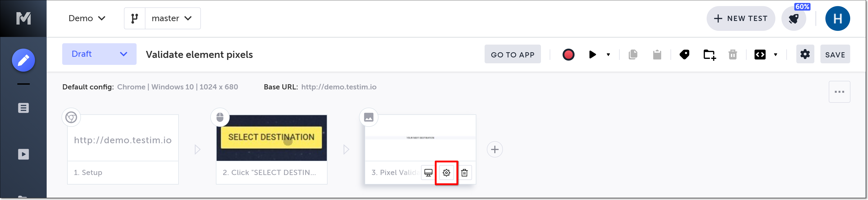868x200 pixels.
Task: Open play options dropdown arrow
Action: click(608, 55)
